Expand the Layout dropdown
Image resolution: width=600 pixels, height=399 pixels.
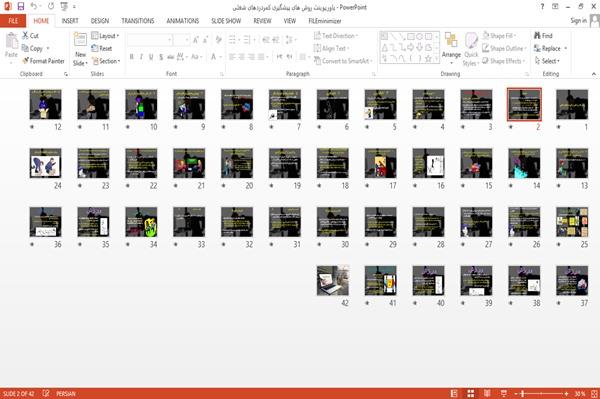click(x=105, y=36)
